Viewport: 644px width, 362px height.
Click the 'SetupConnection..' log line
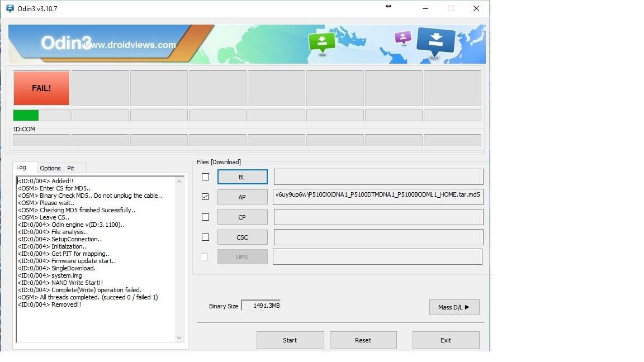pos(60,239)
